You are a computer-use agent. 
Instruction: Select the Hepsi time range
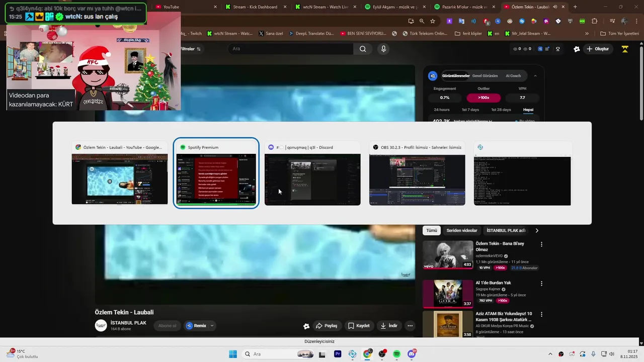(528, 110)
